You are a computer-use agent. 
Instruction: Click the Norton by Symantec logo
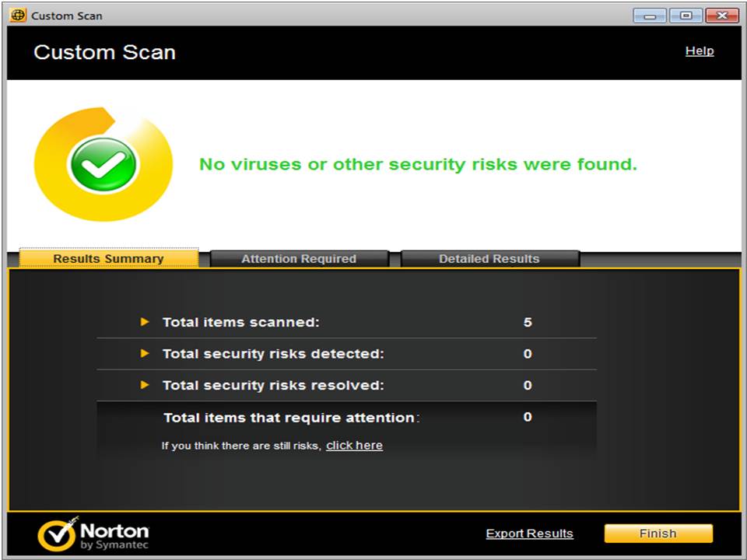tap(93, 534)
